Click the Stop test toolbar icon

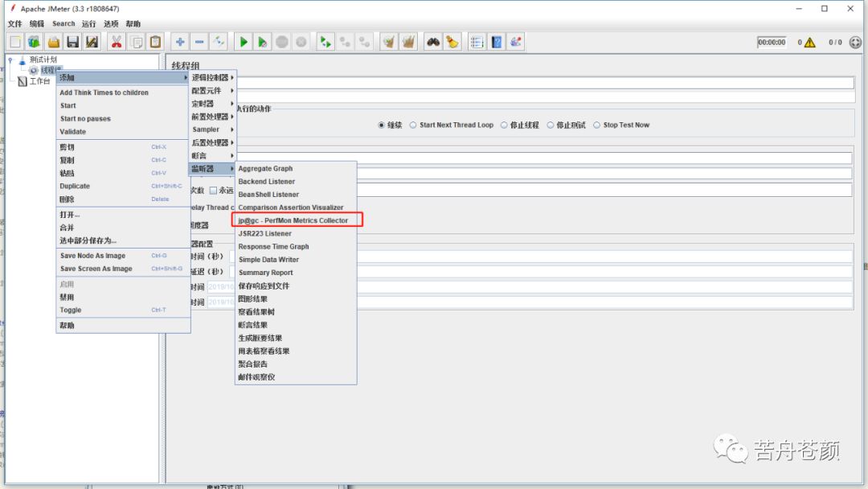(x=282, y=42)
